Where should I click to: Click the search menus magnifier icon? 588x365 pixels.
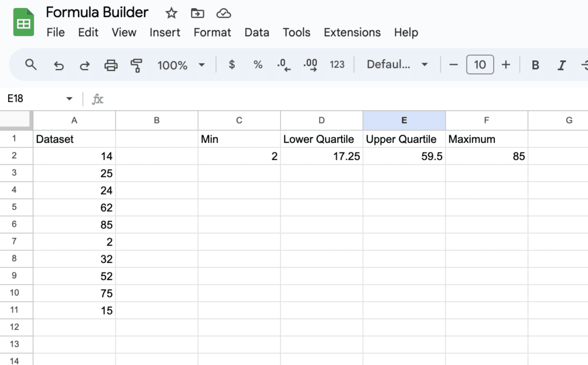point(31,65)
